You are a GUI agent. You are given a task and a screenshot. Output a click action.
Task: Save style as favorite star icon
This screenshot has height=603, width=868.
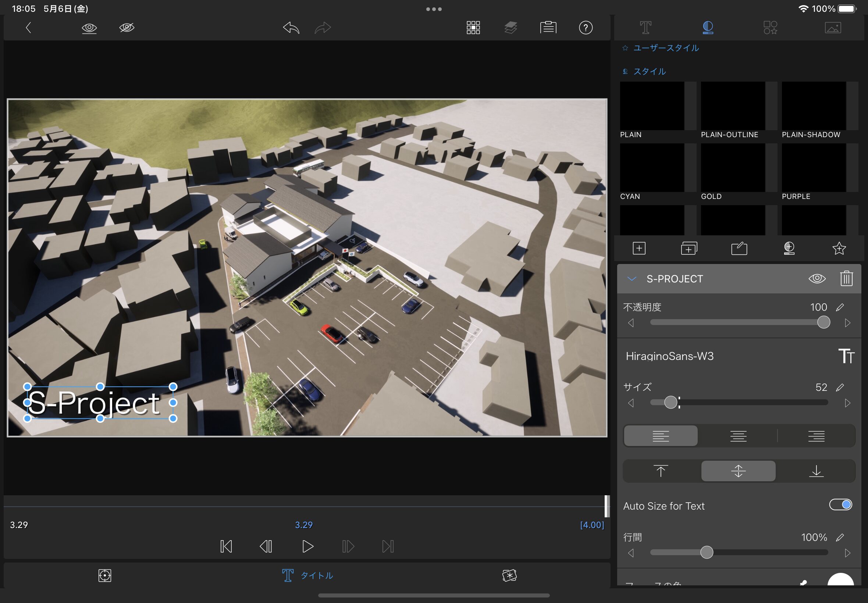(839, 248)
